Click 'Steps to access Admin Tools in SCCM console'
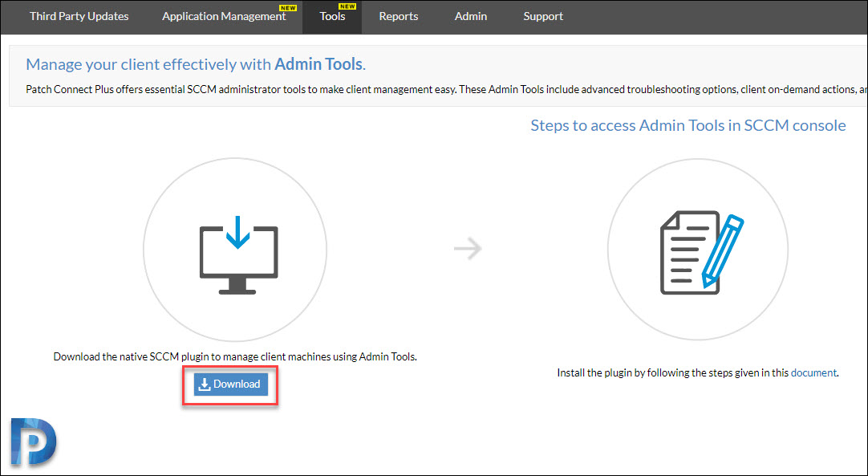The height and width of the screenshot is (476, 868). tap(688, 125)
